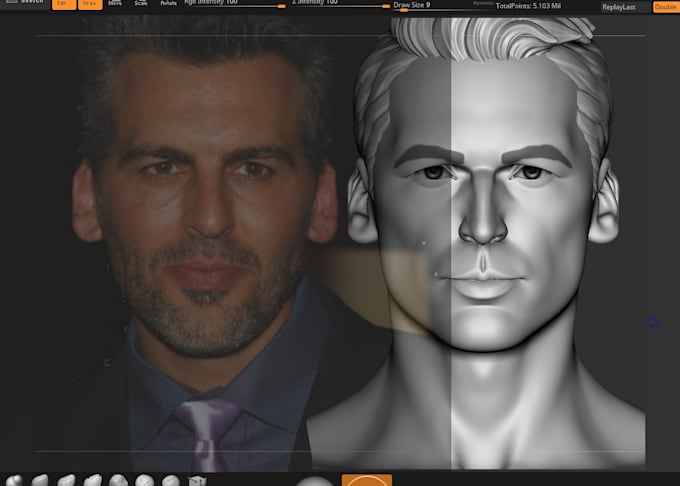
Task: Select the cube brush icon in bottom shelf
Action: tap(197, 481)
